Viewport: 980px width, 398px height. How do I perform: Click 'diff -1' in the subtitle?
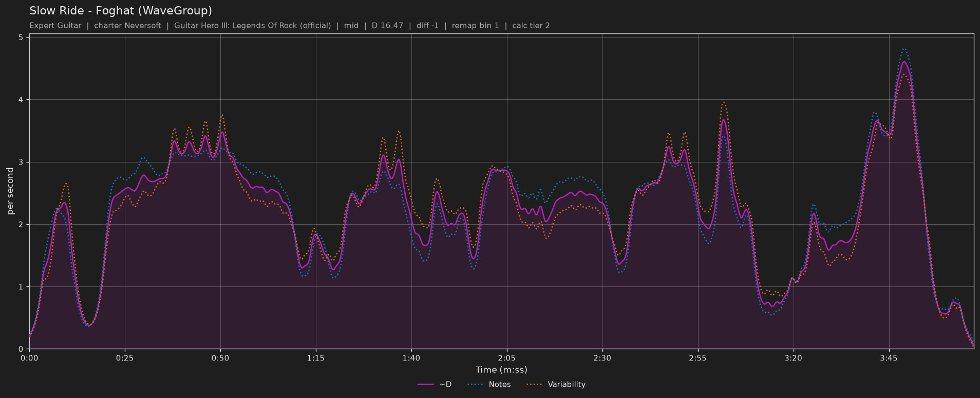pyautogui.click(x=427, y=26)
